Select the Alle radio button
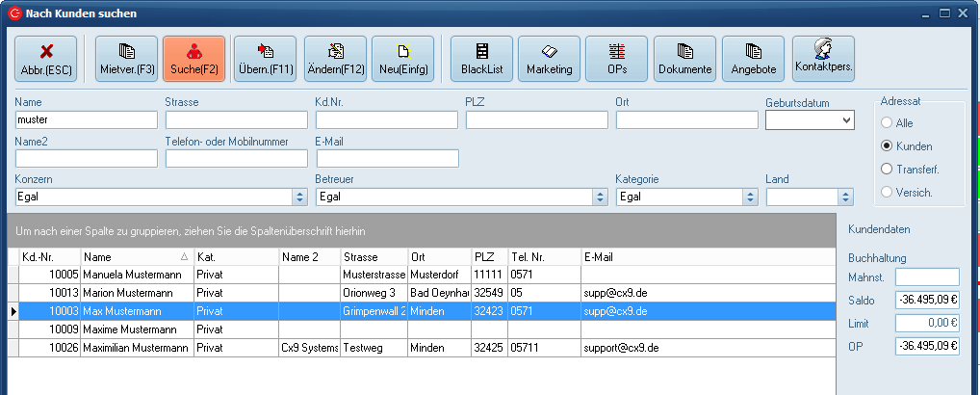The width and height of the screenshot is (980, 395). point(887,123)
